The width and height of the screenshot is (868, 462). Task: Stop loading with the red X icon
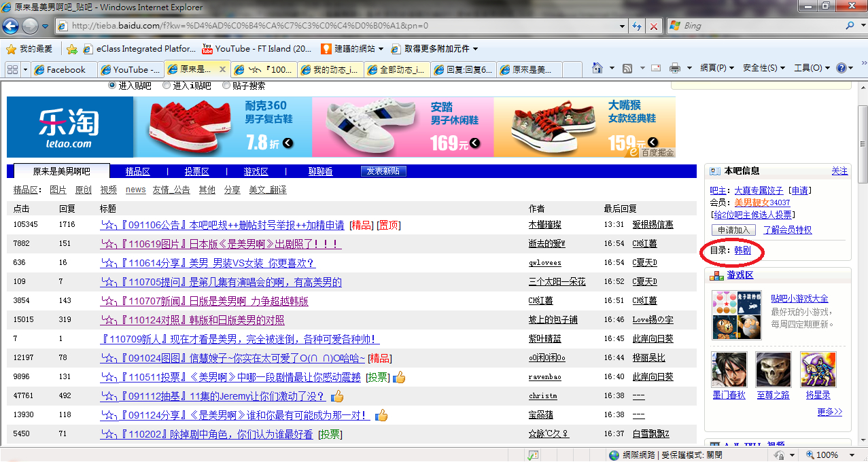click(x=653, y=26)
